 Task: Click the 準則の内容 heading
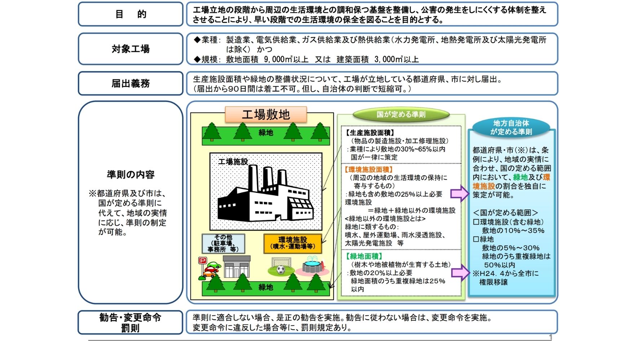click(131, 175)
